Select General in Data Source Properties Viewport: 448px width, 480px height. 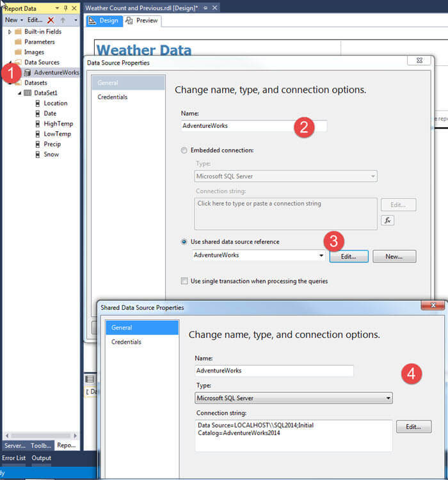[x=128, y=83]
